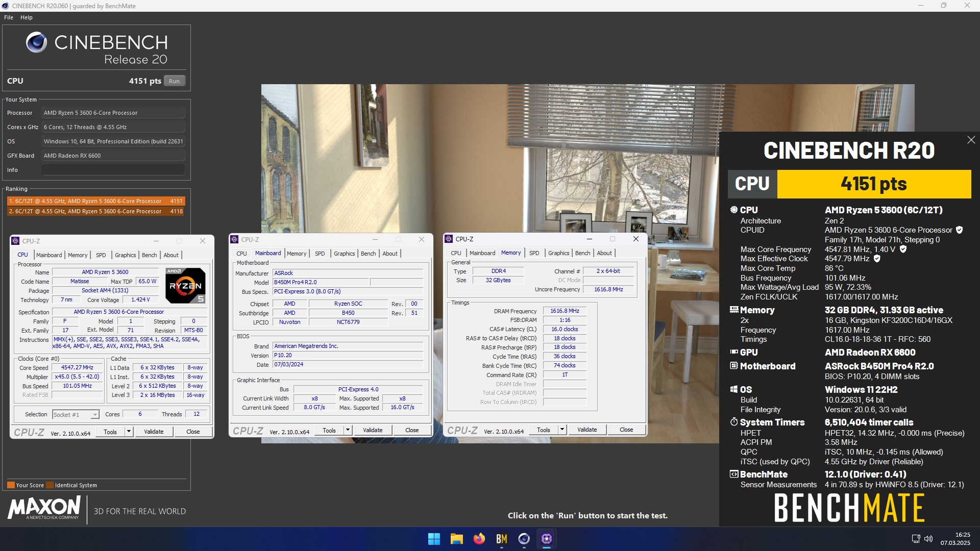Select first ranking entry scoring 4151
The height and width of the screenshot is (551, 980).
pyautogui.click(x=96, y=201)
